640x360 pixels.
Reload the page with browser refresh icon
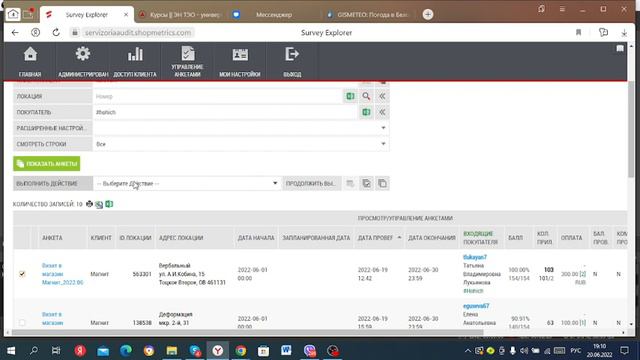[x=56, y=33]
